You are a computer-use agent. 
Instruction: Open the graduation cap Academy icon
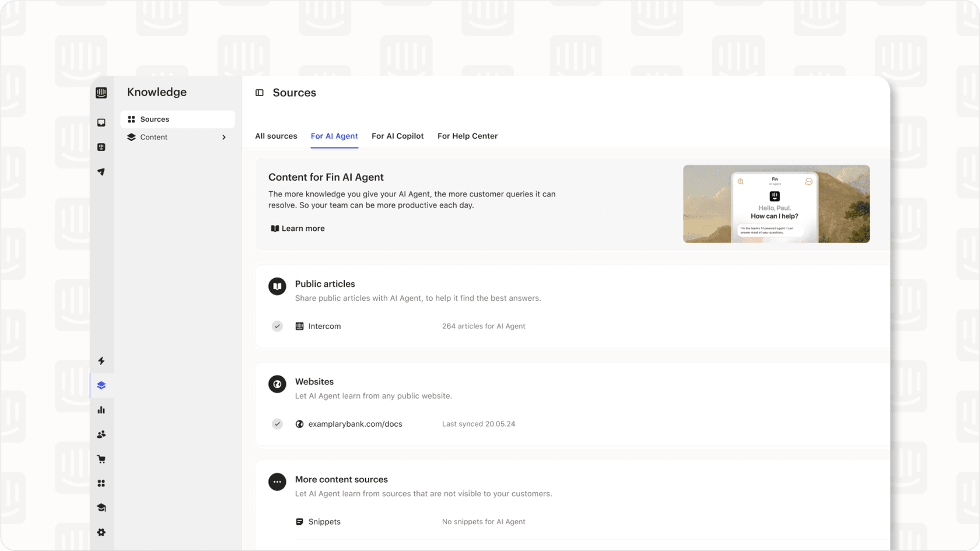click(101, 508)
